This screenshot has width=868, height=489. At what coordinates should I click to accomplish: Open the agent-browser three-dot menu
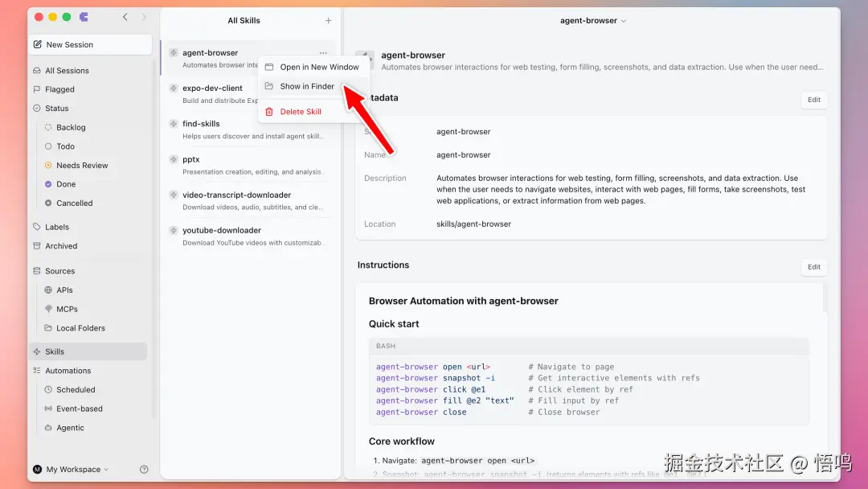tap(323, 52)
